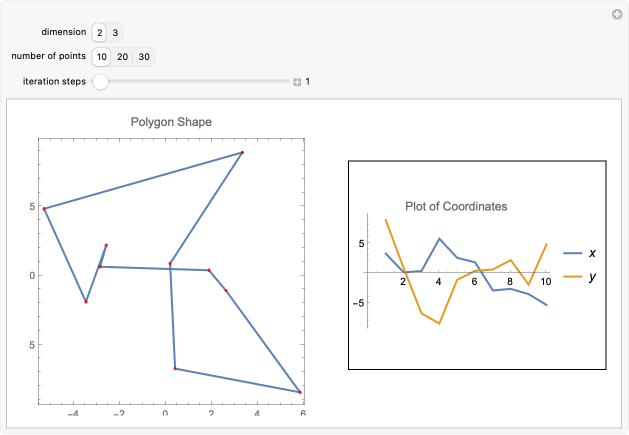Click the iteration steps value 1
Viewport: 629px width, 435px height.
pos(308,81)
